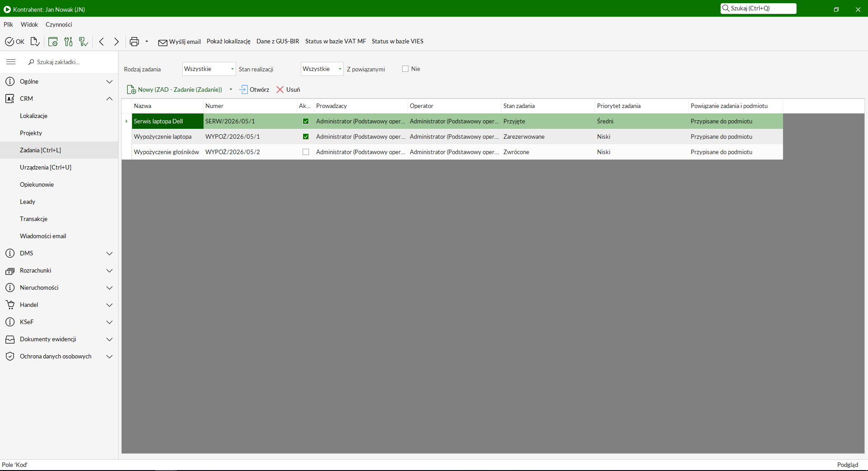
Task: Click the Otwórz button
Action: pos(254,89)
